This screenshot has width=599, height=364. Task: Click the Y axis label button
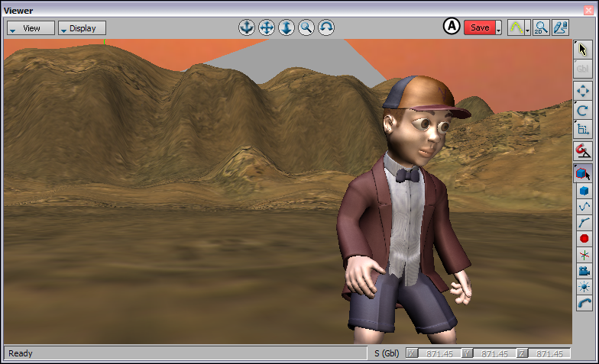click(x=467, y=353)
